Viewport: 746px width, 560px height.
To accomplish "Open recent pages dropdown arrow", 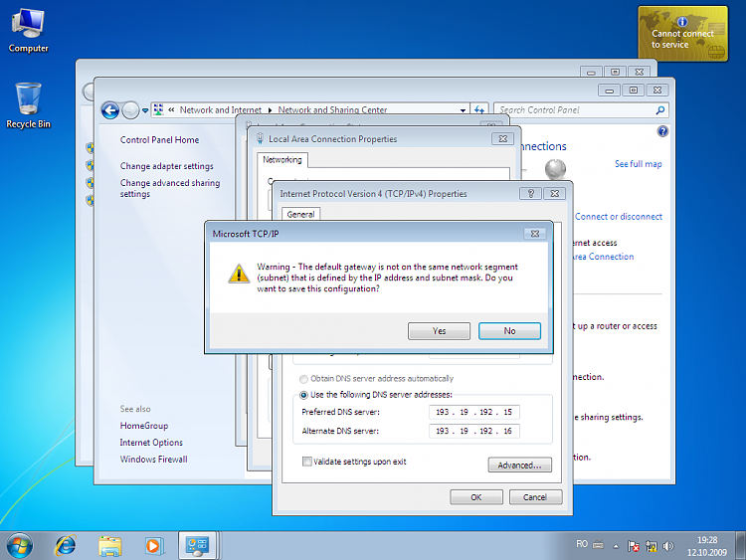I will pyautogui.click(x=145, y=110).
